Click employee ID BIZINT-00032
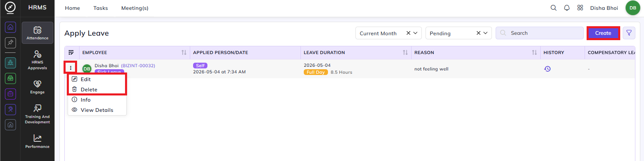 click(138, 66)
